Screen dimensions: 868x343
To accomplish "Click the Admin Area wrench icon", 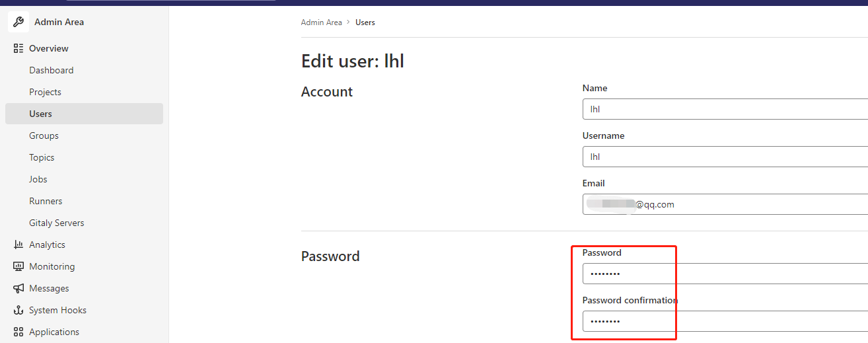I will tap(18, 22).
